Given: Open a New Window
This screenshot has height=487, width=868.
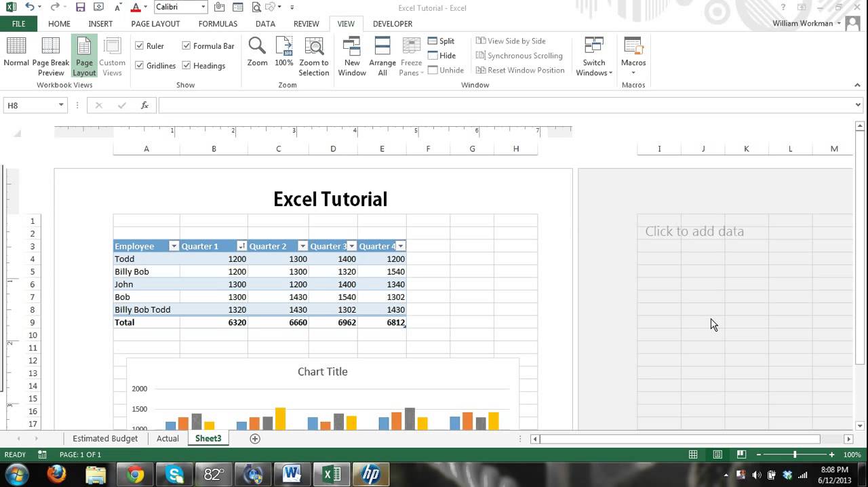Looking at the screenshot, I should point(352,56).
